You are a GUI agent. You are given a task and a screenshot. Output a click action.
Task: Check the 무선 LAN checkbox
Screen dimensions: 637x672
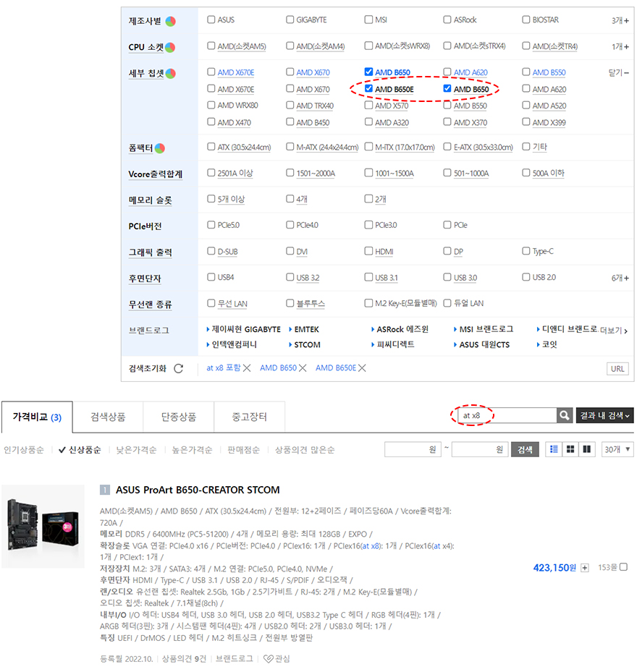tap(211, 303)
